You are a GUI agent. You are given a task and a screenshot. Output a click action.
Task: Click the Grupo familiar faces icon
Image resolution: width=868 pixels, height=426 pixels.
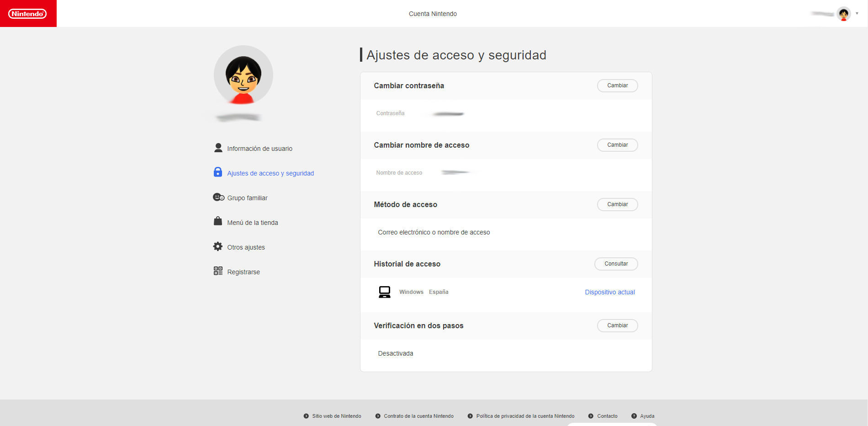218,197
